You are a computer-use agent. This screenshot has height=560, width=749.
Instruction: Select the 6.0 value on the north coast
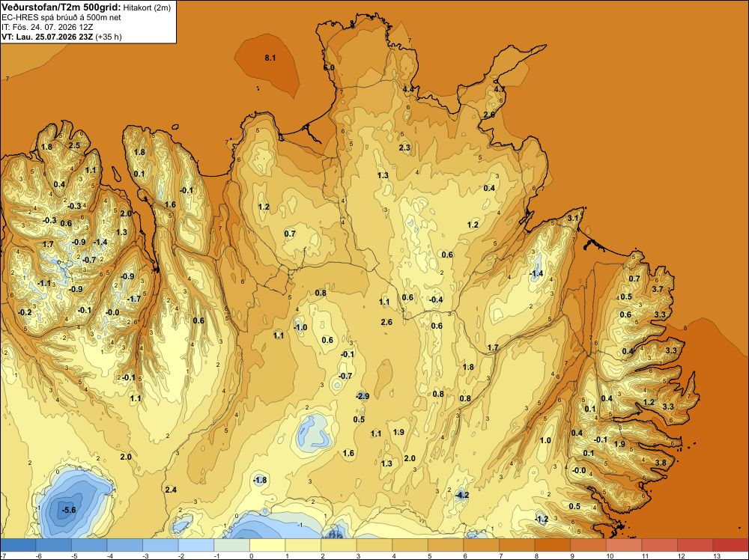coord(329,68)
